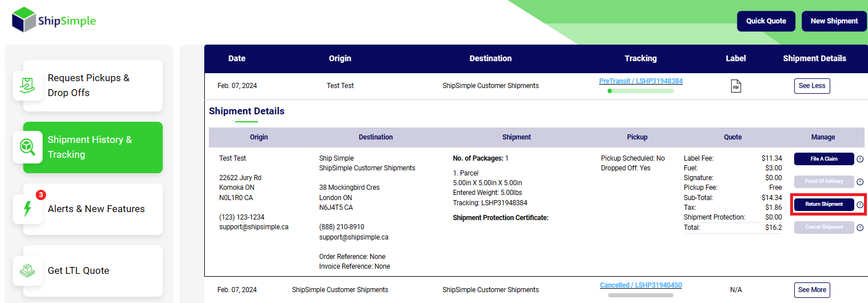
Task: Click the Label column header
Action: pos(736,58)
